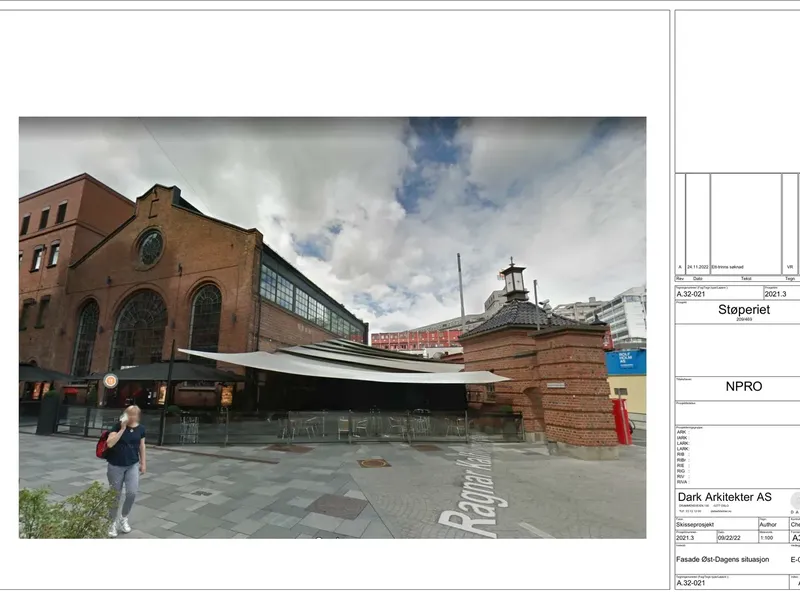This screenshot has width=800, height=600.
Task: Click the "VR" initials in the revision row
Action: (790, 267)
